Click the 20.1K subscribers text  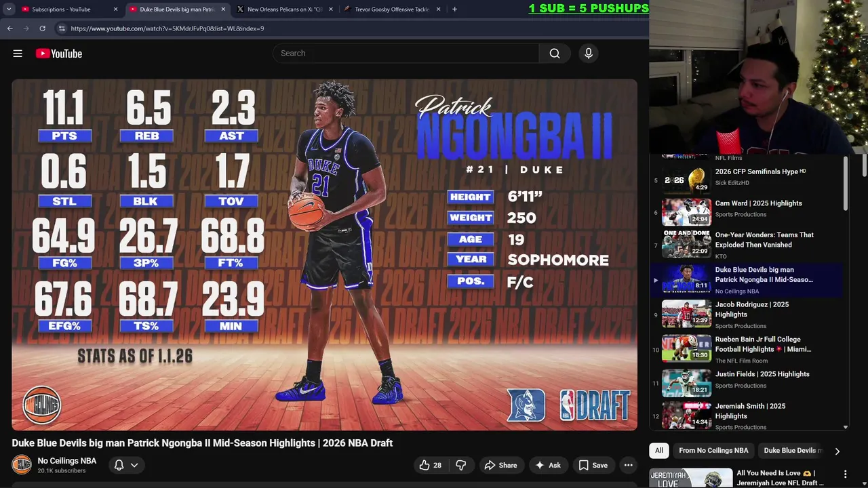tap(62, 471)
